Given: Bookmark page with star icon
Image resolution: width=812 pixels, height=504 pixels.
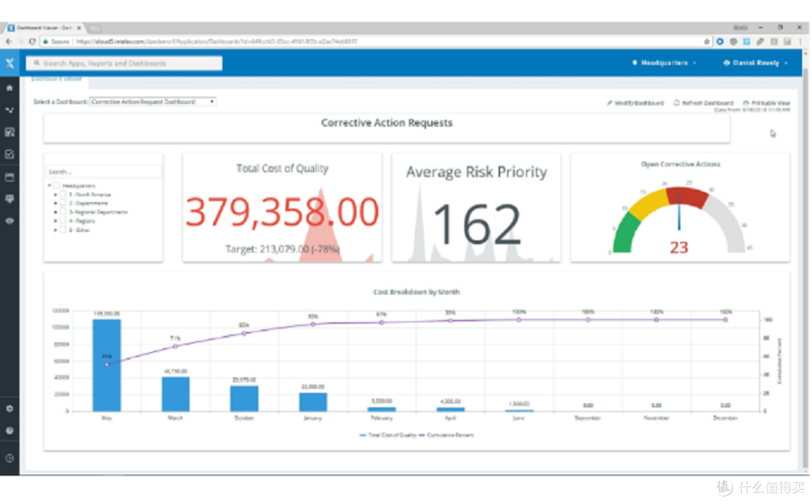Looking at the screenshot, I should [x=707, y=41].
